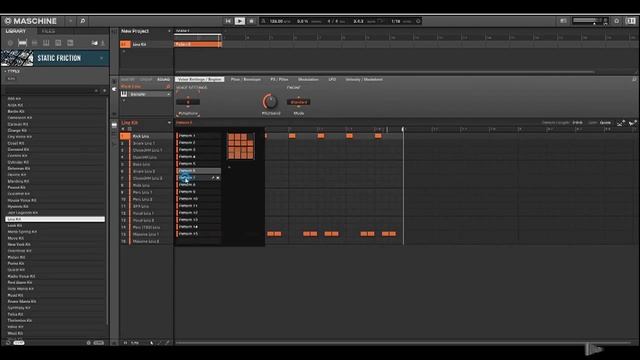Open the FX / Filter tab
Screen dimensions: 640x360
tap(279, 79)
